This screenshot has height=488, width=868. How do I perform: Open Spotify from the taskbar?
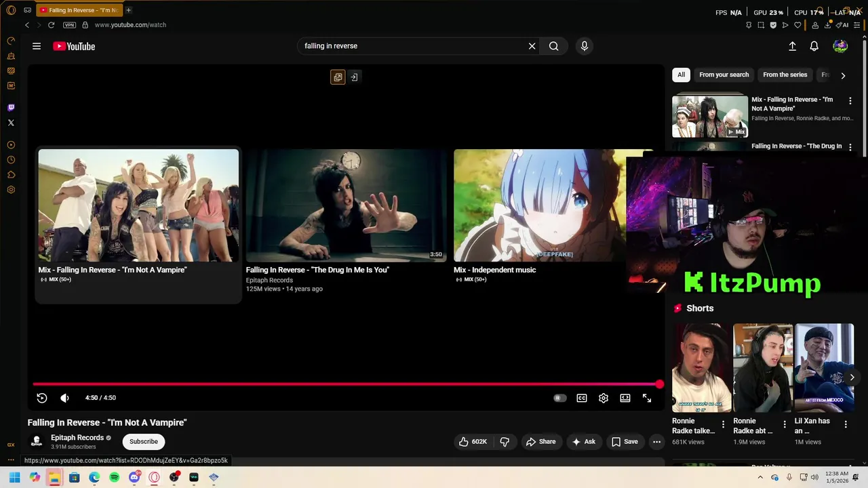pyautogui.click(x=114, y=477)
